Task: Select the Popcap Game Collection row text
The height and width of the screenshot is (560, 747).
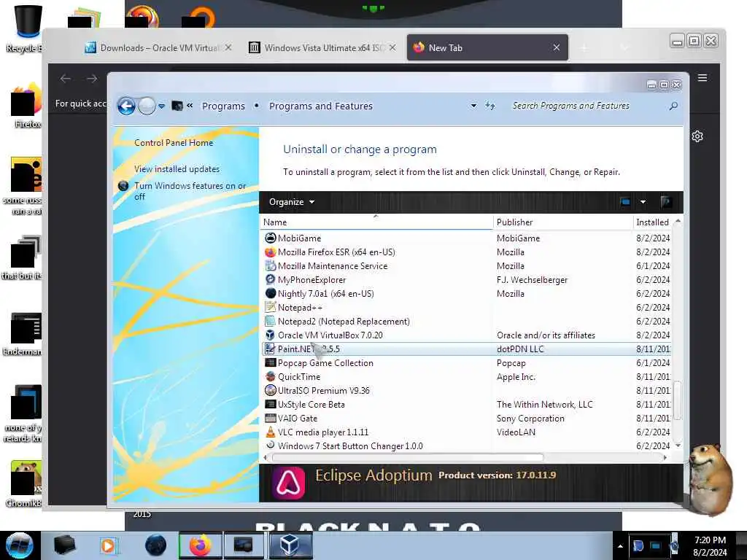Action: point(325,363)
